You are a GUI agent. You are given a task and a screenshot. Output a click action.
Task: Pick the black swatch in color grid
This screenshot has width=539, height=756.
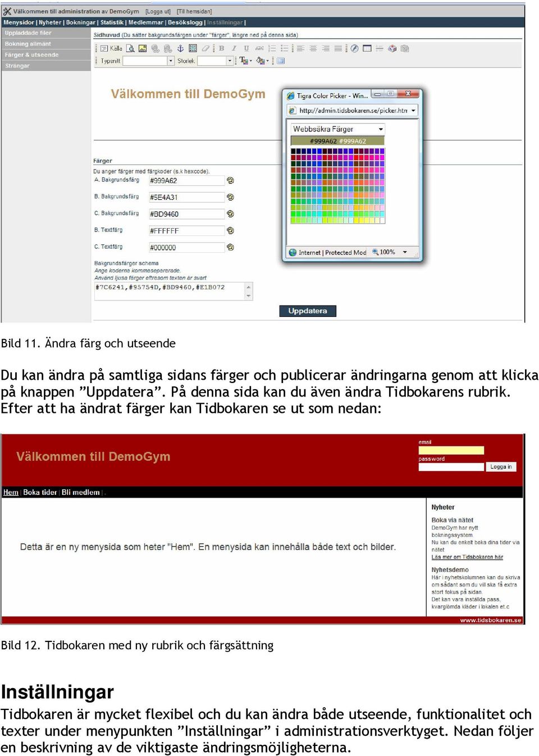(294, 151)
